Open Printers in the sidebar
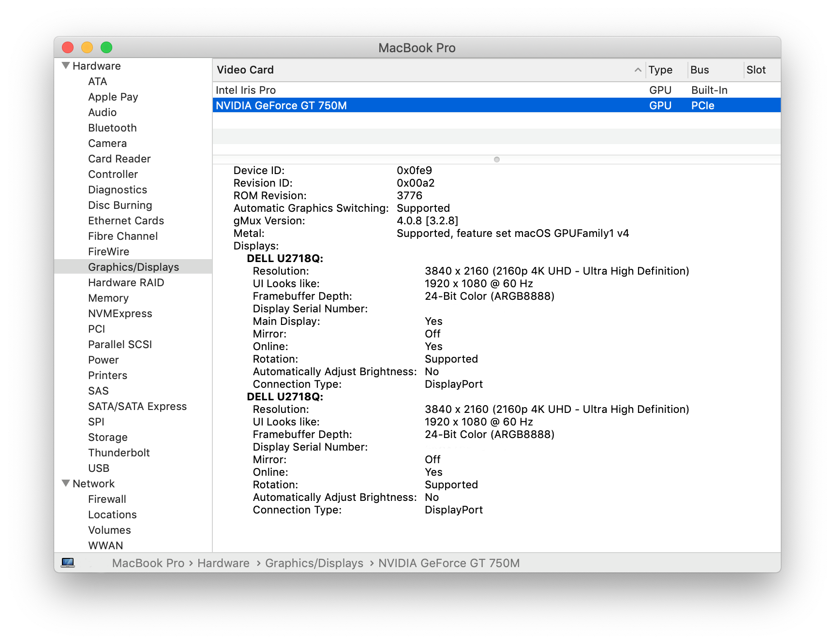The height and width of the screenshot is (644, 835). tap(108, 376)
